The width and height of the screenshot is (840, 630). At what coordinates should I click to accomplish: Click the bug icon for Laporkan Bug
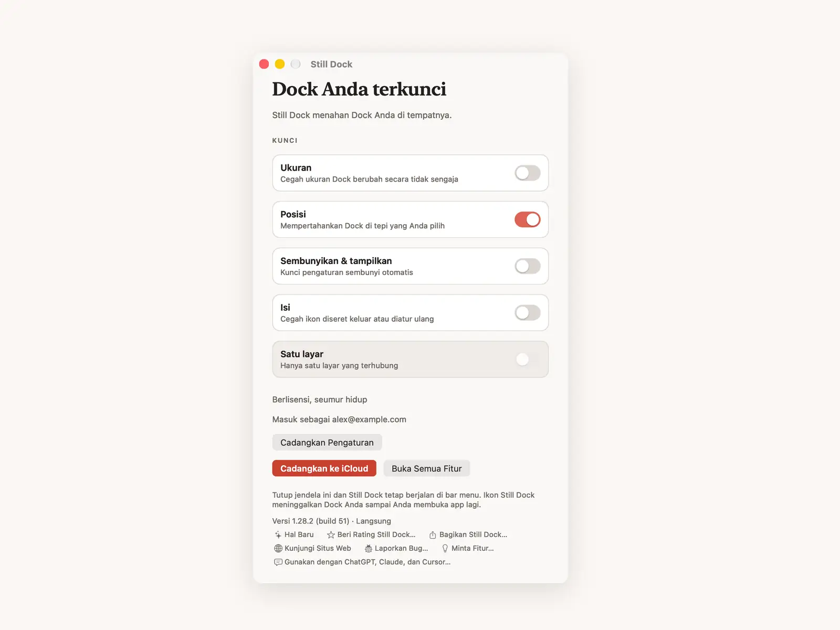369,548
